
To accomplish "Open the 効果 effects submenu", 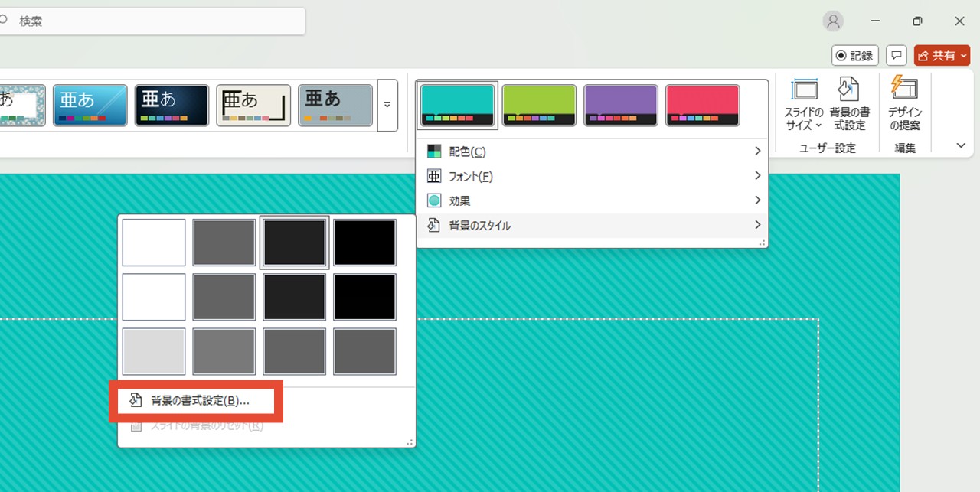I will [x=591, y=200].
